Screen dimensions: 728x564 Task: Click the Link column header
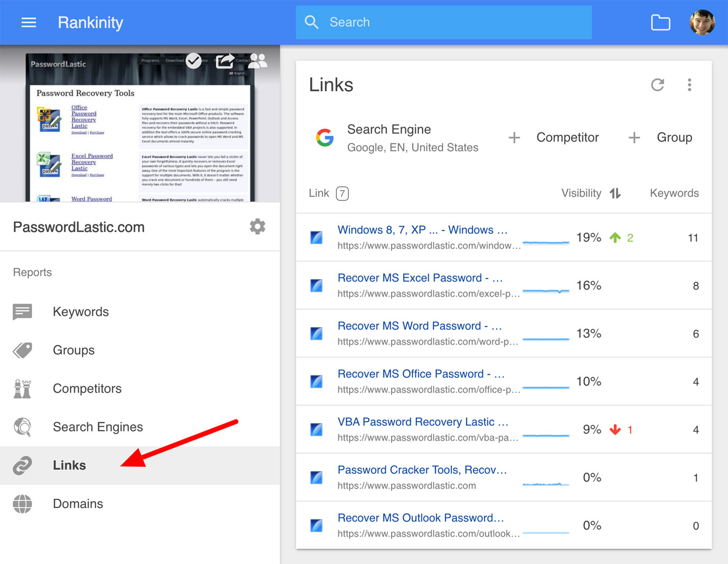click(319, 193)
